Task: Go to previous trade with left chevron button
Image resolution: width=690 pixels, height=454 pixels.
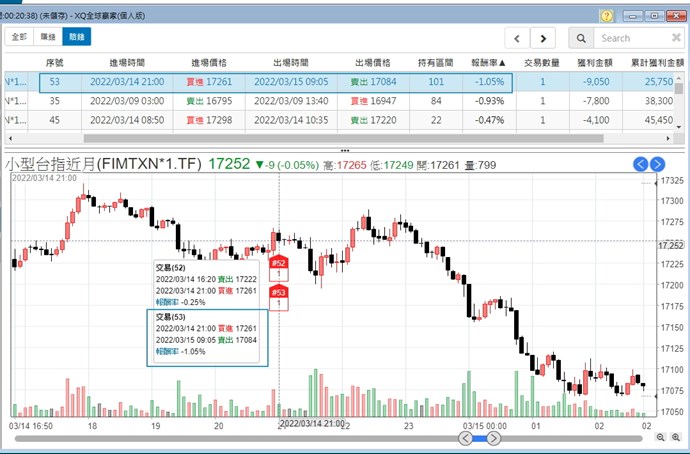Action: coord(517,38)
